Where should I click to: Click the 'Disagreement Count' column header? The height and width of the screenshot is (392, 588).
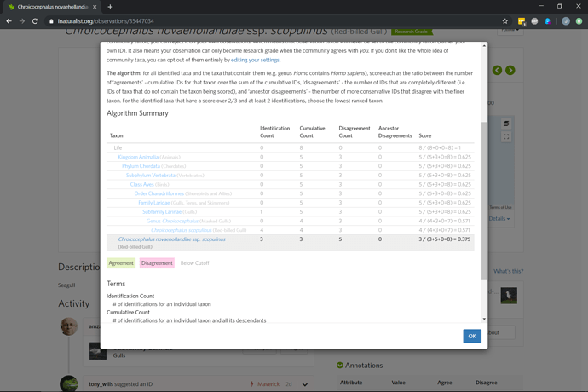[x=355, y=132]
